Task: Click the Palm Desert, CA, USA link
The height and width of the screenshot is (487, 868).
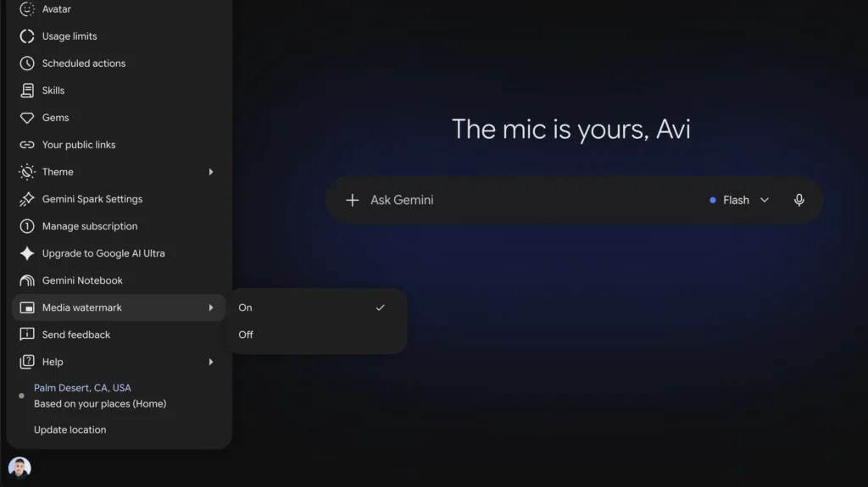Action: (82, 388)
